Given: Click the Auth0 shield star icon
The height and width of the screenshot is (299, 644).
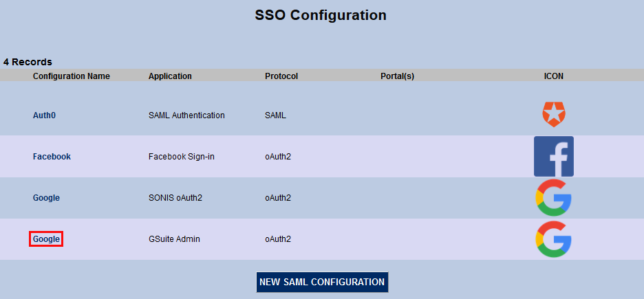Looking at the screenshot, I should pyautogui.click(x=554, y=115).
